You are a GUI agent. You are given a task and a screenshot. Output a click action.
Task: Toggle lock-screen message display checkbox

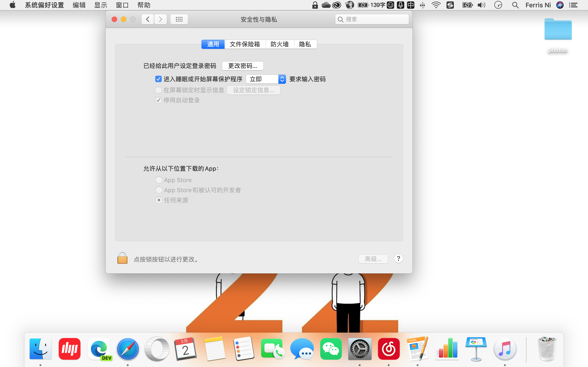(x=158, y=90)
